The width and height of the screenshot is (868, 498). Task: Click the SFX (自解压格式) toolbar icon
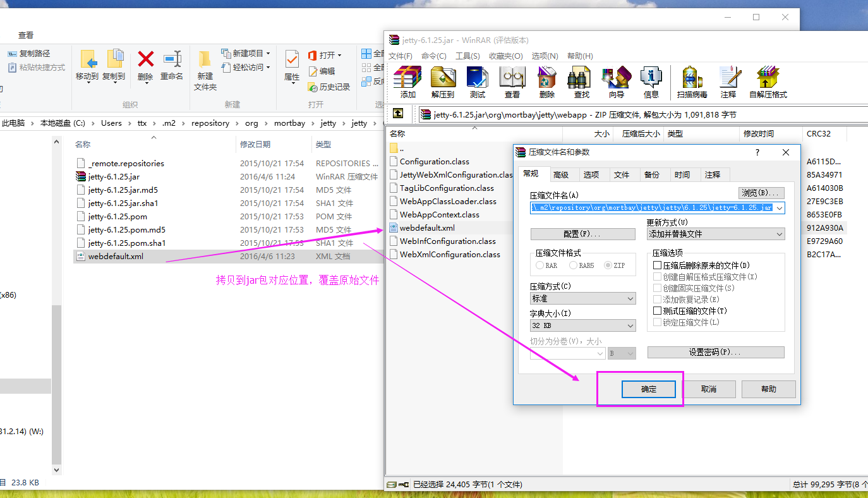768,78
